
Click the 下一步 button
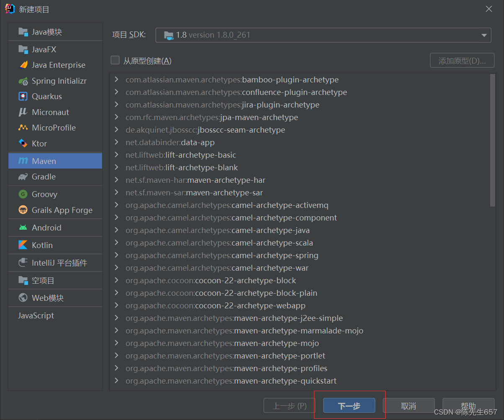tap(350, 405)
